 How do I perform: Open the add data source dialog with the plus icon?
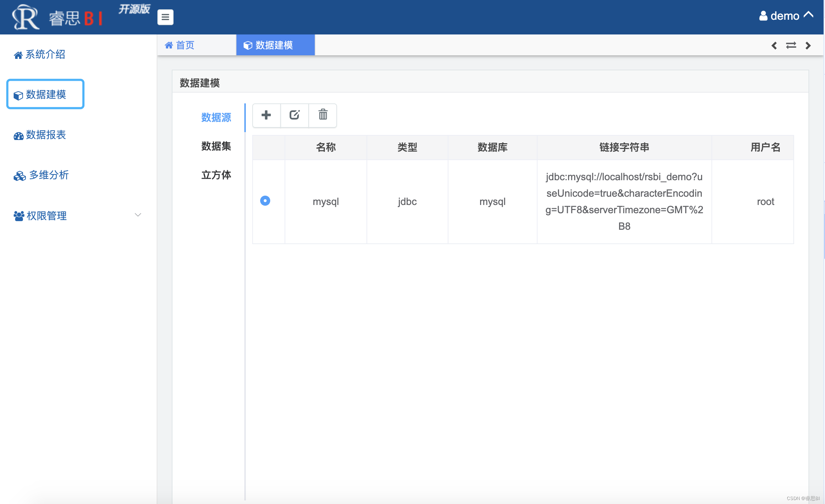266,116
